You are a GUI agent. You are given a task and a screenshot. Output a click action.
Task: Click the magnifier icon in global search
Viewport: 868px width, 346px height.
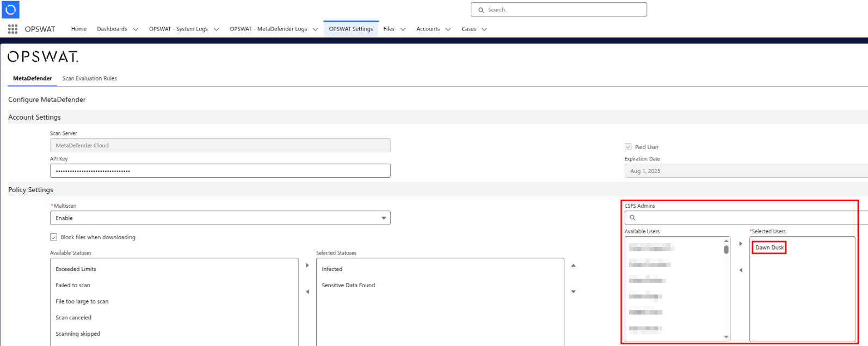coord(481,10)
